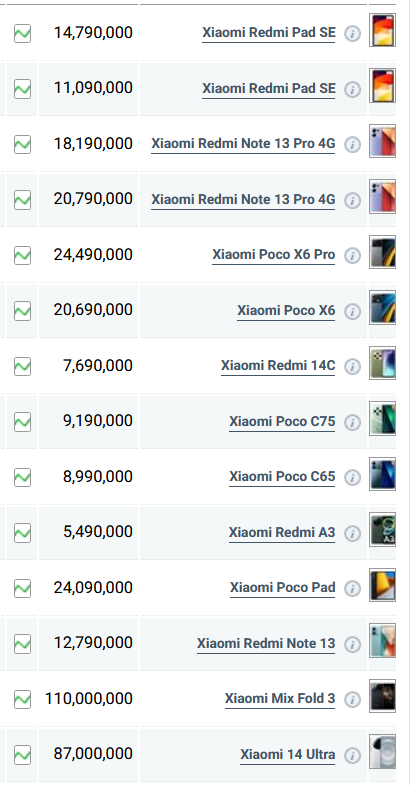Click info icon beside Xiaomi Poco Pad
This screenshot has height=785, width=414.
point(353,589)
